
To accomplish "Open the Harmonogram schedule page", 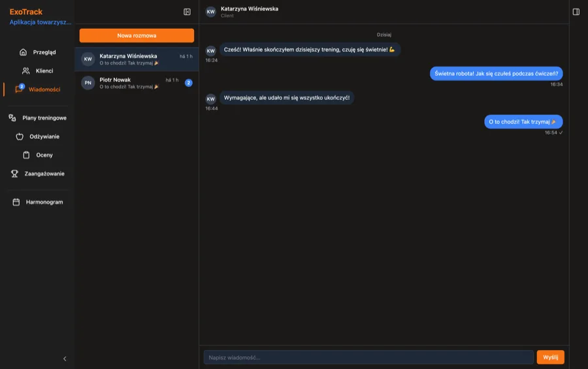I will coord(37,202).
